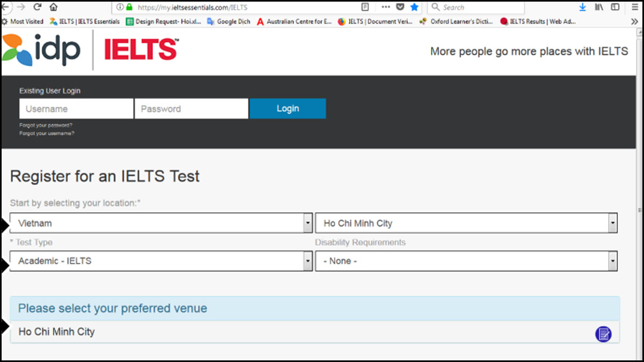Click the Refresh page icon
This screenshot has height=362, width=644.
(36, 7)
